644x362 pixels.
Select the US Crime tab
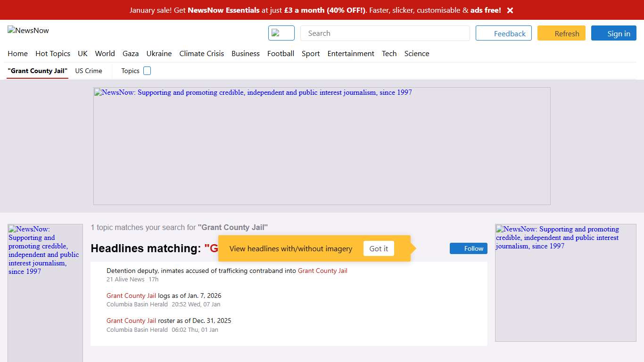point(89,71)
